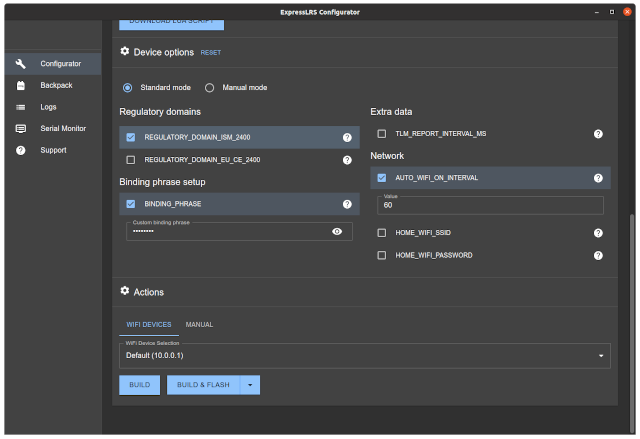Click the Actions gear icon
This screenshot has height=439, width=640.
pyautogui.click(x=125, y=290)
